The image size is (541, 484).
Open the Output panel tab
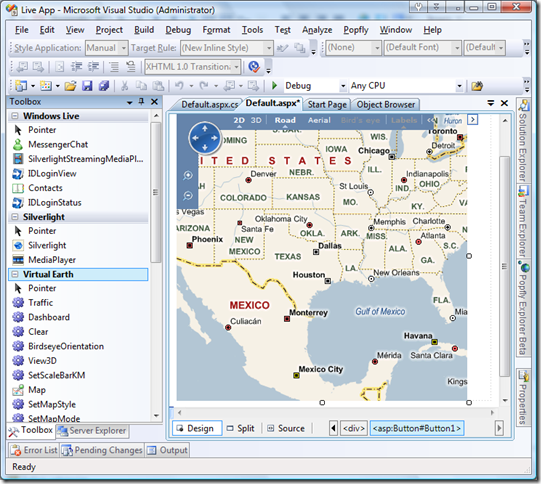click(x=167, y=450)
